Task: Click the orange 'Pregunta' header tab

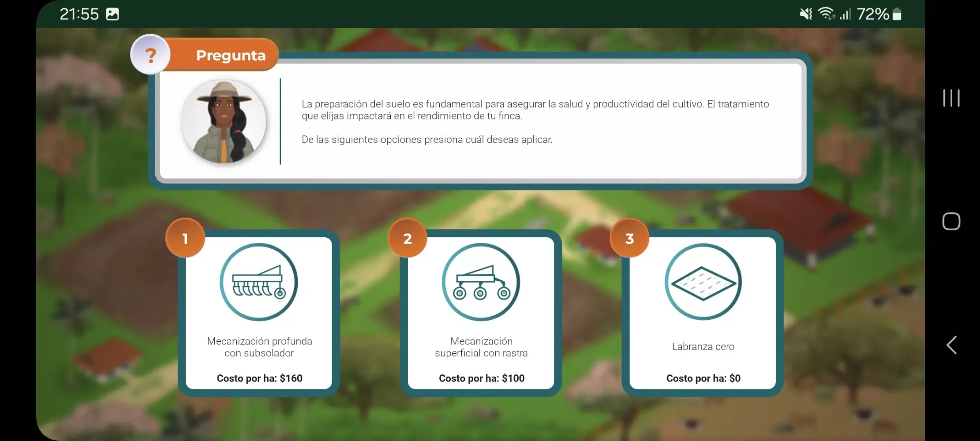Action: (231, 56)
